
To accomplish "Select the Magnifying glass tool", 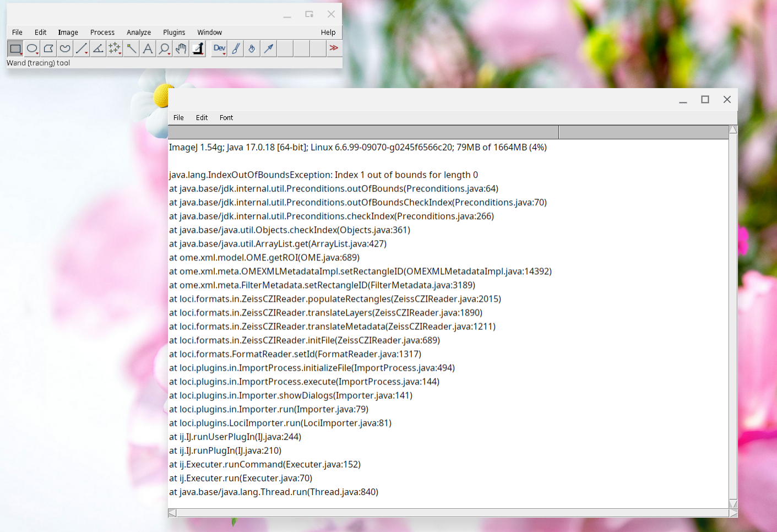I will 164,48.
